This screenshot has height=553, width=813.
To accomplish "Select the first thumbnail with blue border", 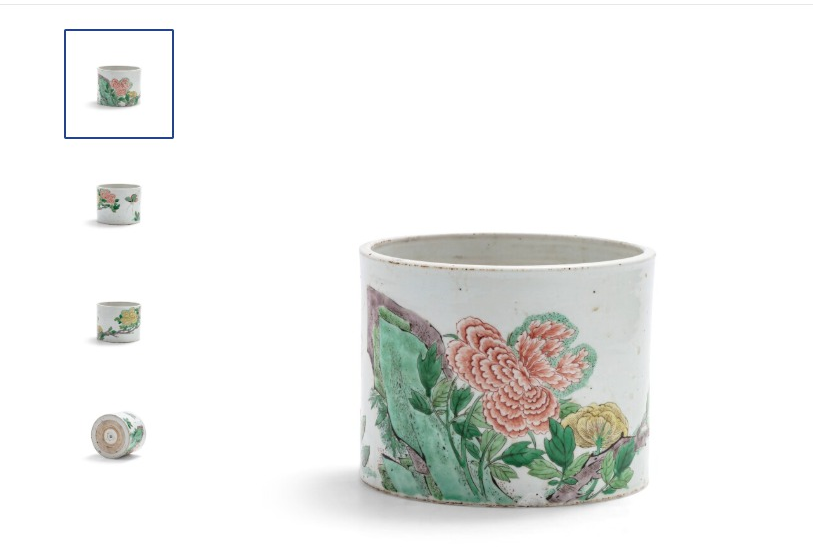I will pos(119,84).
